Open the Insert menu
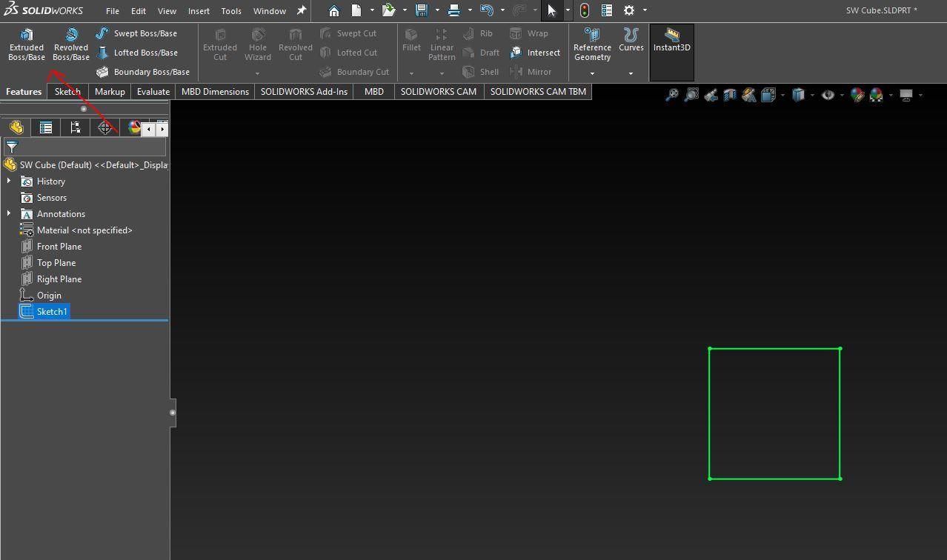The height and width of the screenshot is (560, 947). [x=198, y=10]
